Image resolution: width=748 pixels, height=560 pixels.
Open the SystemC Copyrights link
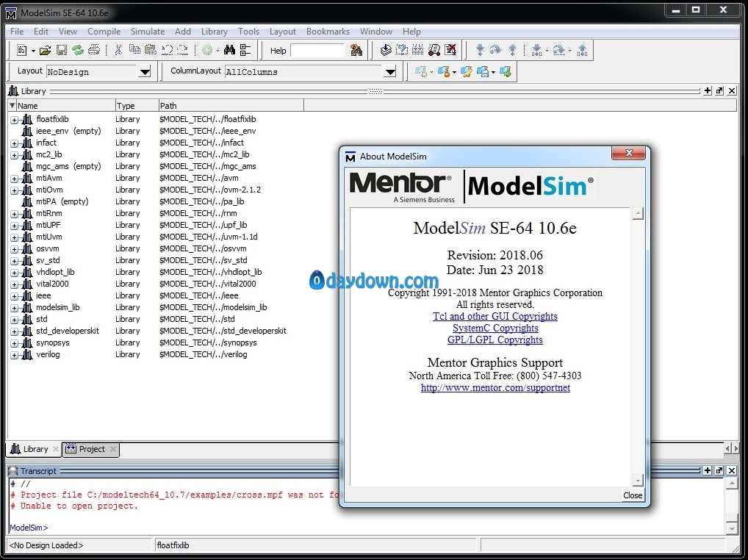[495, 329]
